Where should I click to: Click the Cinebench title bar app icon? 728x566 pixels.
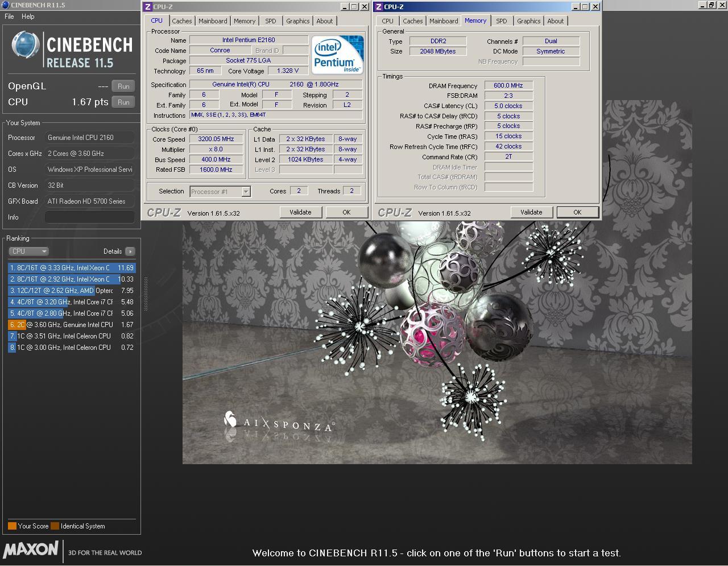click(x=6, y=5)
